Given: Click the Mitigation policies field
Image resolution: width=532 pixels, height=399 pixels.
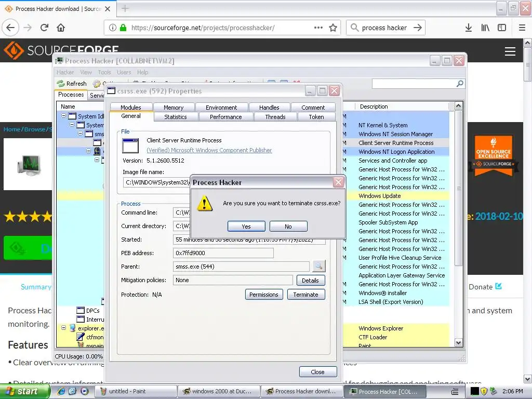Looking at the screenshot, I should point(233,280).
